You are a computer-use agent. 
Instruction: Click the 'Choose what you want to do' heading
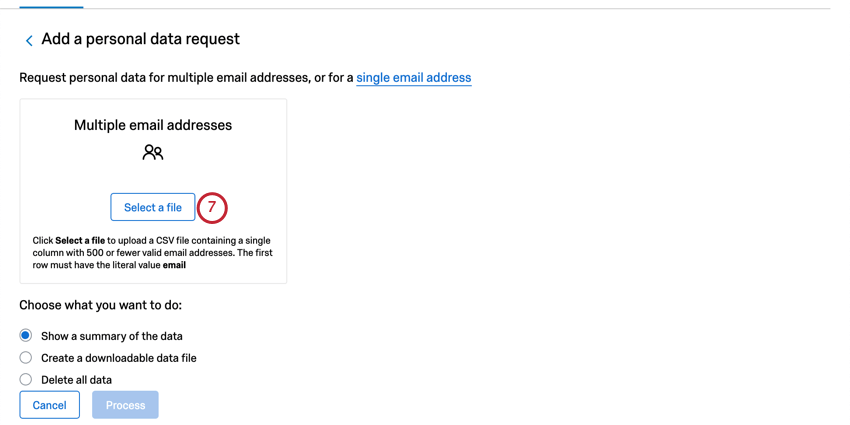(x=101, y=306)
